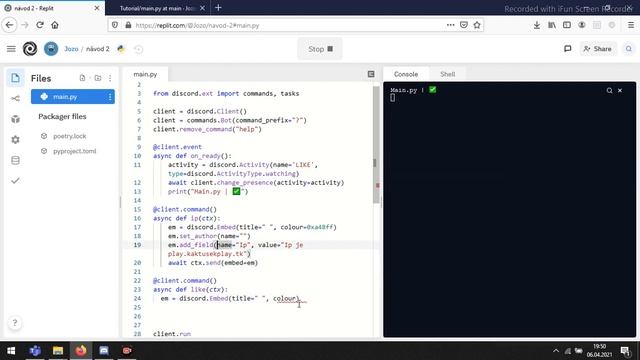Switch to návod 2 - Replit browser tab
Image resolution: width=640 pixels, height=360 pixels.
coord(52,8)
